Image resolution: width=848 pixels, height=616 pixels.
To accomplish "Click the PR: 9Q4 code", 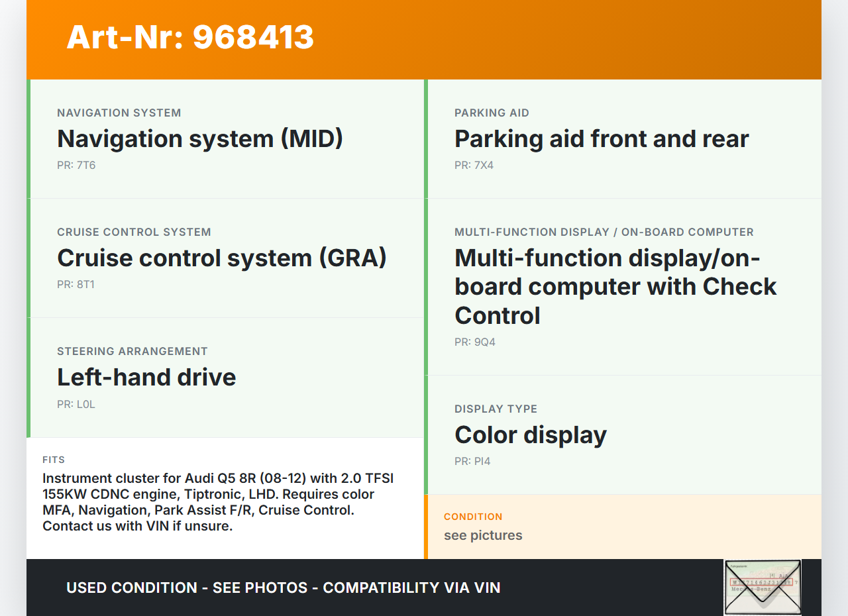I will pyautogui.click(x=474, y=342).
